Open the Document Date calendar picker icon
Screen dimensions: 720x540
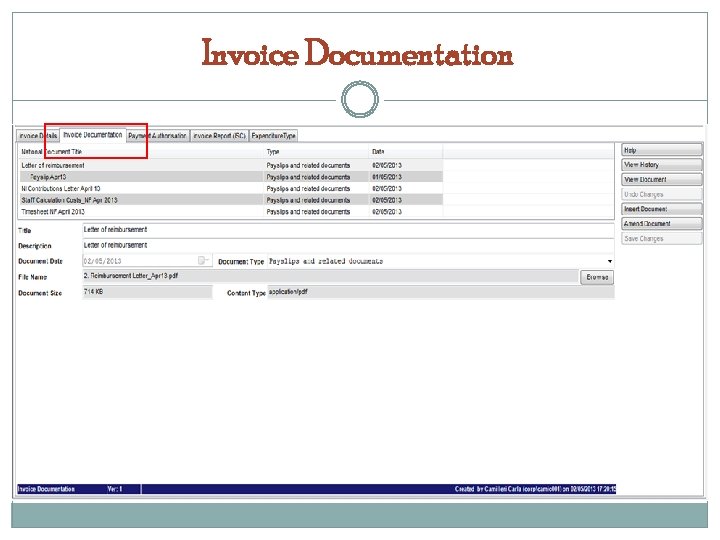click(202, 261)
